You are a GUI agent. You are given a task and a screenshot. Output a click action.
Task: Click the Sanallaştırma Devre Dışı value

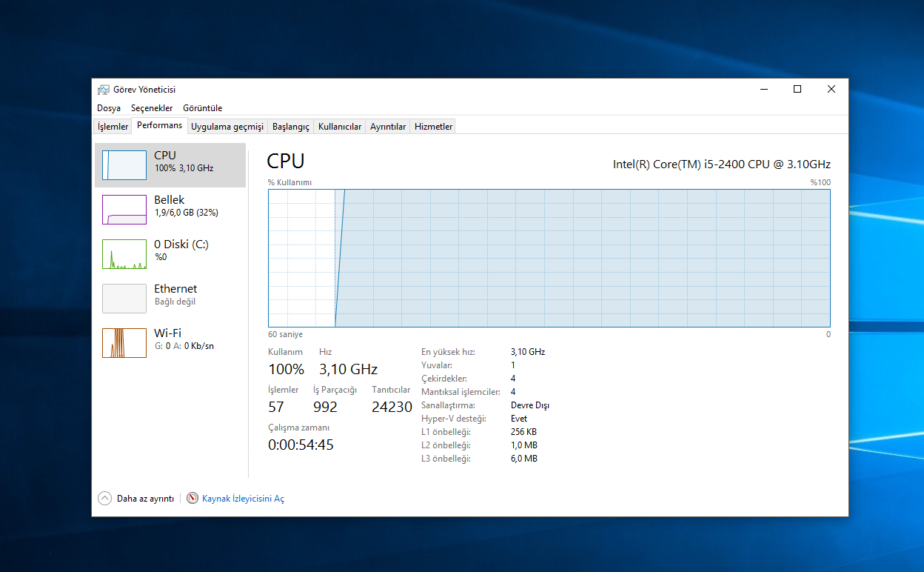point(530,405)
